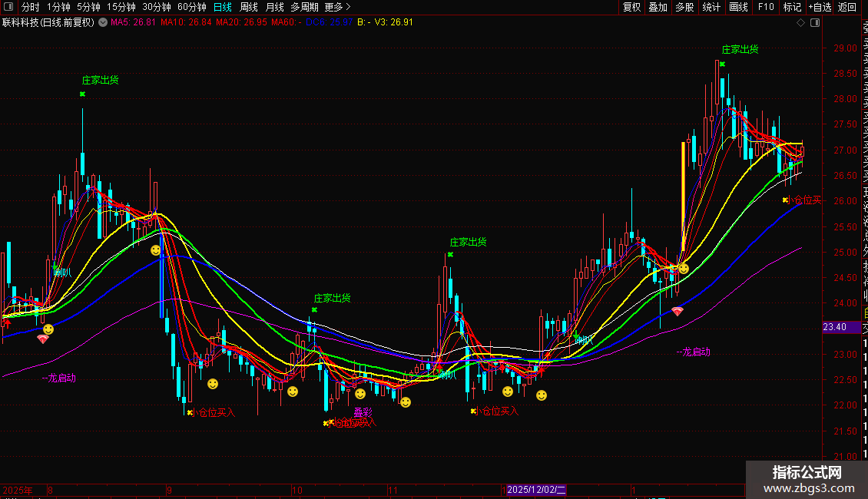Screen dimensions: 868x499
Task: Add stock via +自选 button
Action: click(820, 7)
